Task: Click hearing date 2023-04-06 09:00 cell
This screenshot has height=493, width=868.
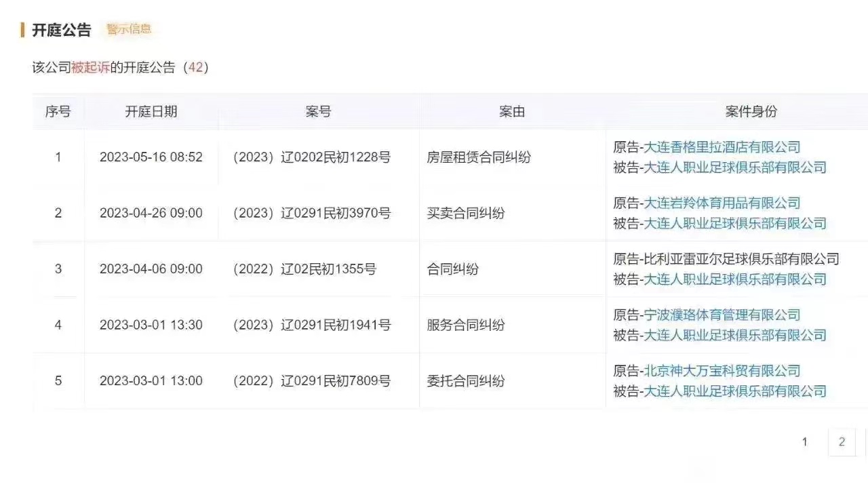Action: [x=151, y=269]
